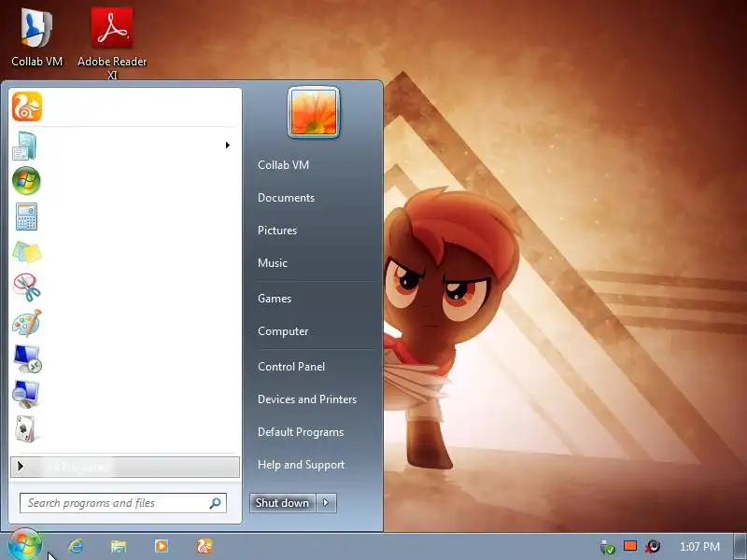Open Windows Explorer folder on the taskbar
The width and height of the screenshot is (747, 560).
(119, 546)
